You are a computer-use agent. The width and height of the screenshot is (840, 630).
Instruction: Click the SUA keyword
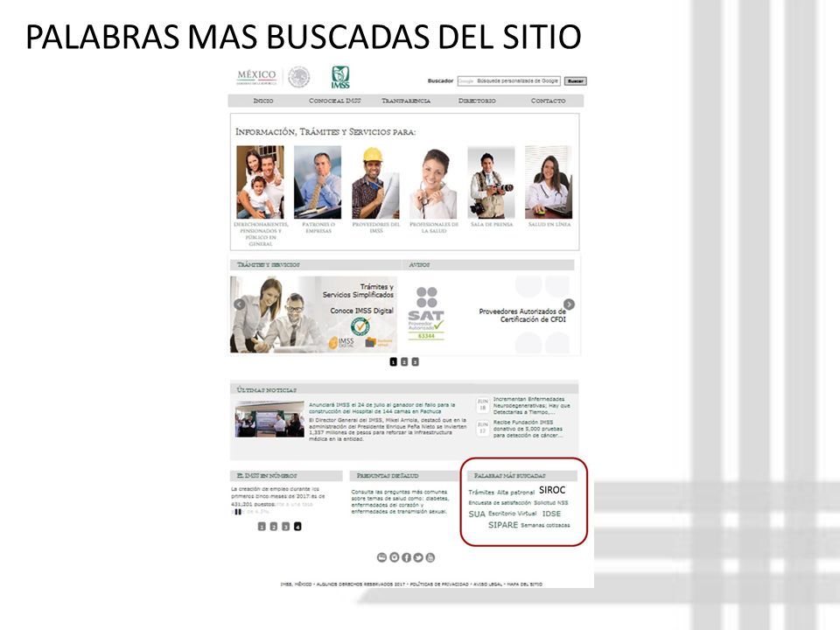click(477, 514)
